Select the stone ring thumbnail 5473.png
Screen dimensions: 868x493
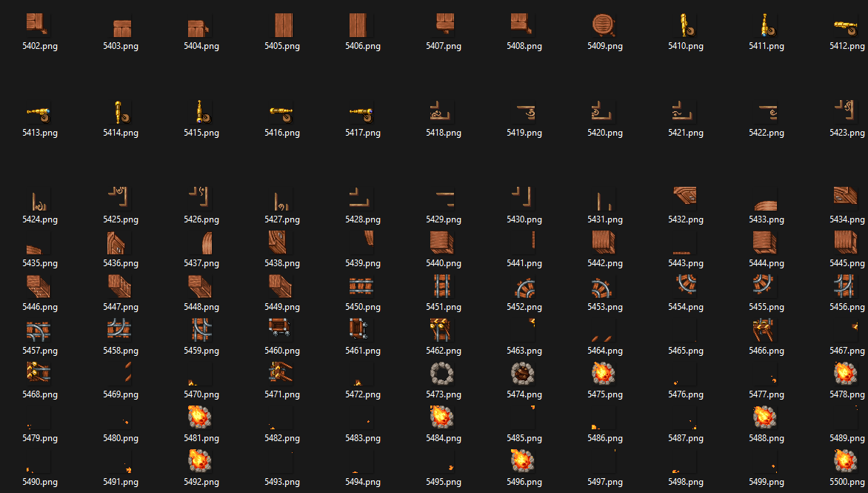[444, 374]
